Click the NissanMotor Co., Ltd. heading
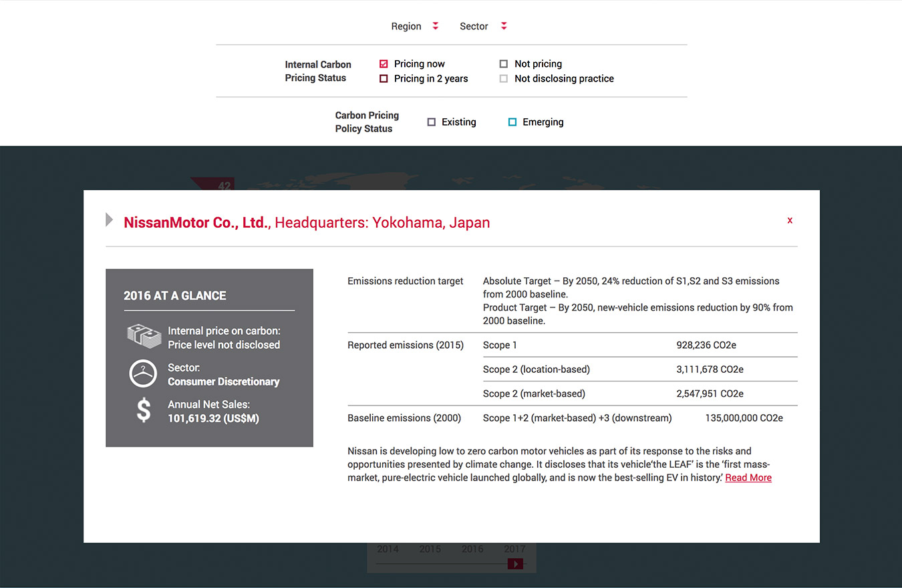 197,223
